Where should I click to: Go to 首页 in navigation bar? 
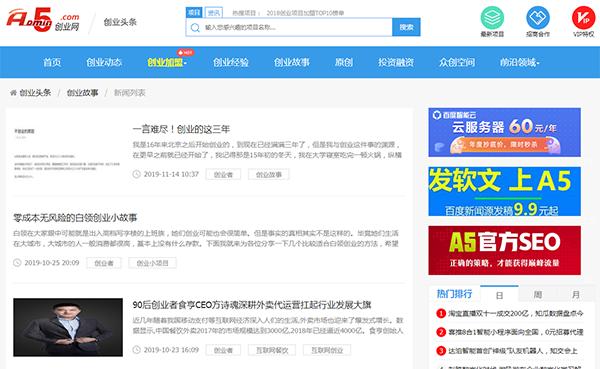(x=52, y=62)
